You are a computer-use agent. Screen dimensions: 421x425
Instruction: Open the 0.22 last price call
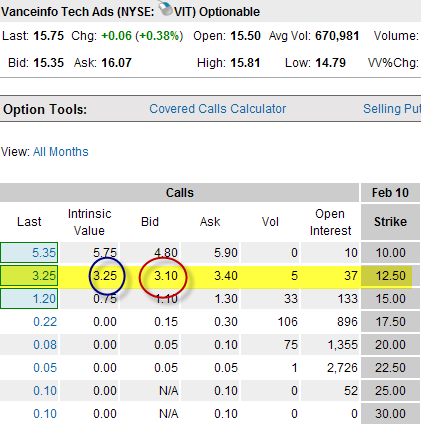pos(45,322)
